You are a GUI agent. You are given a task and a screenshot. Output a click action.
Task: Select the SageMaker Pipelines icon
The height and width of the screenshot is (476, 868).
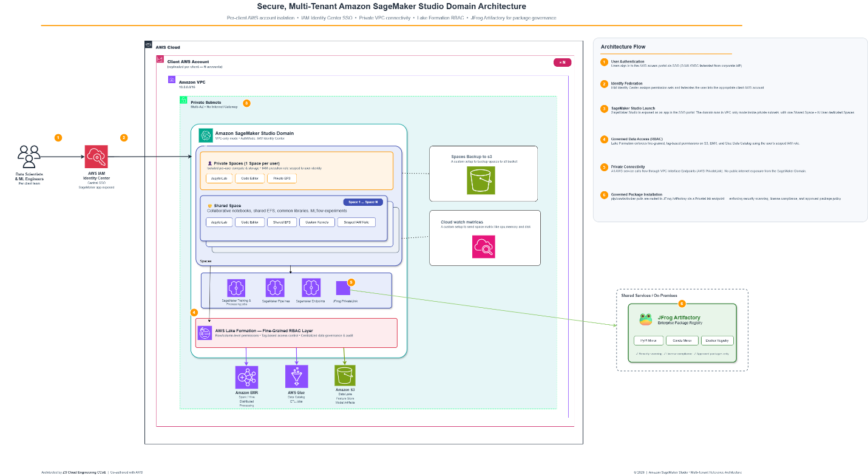275,288
